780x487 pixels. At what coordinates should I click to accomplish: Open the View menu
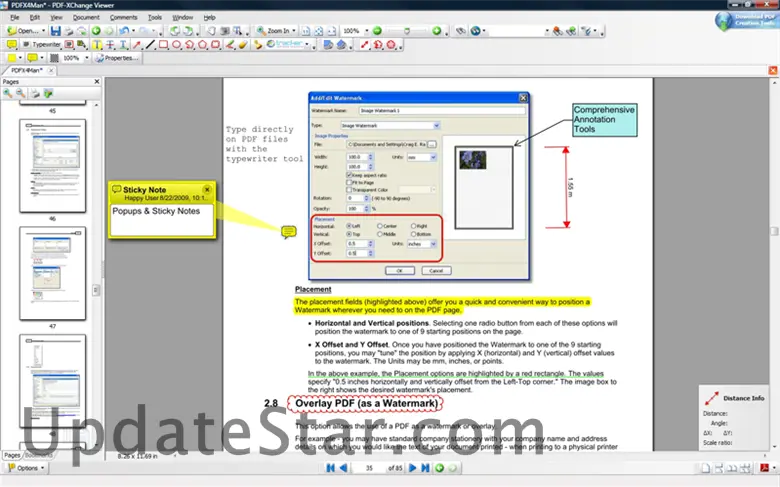pos(56,17)
